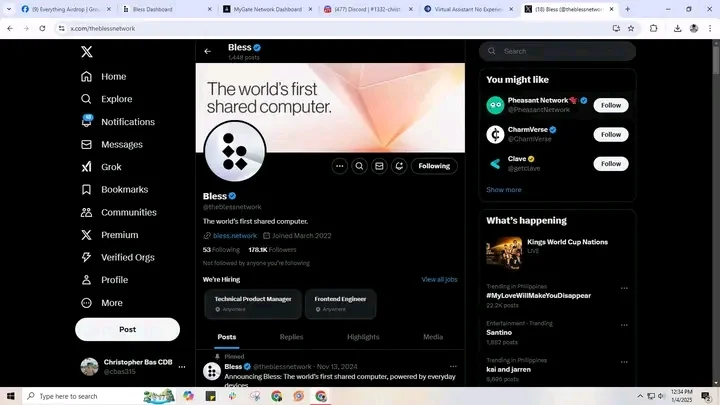Open Pheasant Network avatar
The height and width of the screenshot is (405, 720).
[x=495, y=105]
